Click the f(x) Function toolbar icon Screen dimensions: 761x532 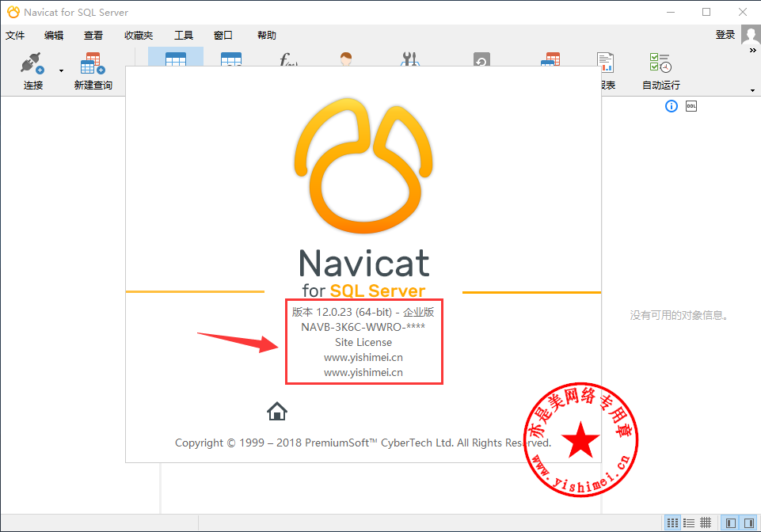point(288,59)
